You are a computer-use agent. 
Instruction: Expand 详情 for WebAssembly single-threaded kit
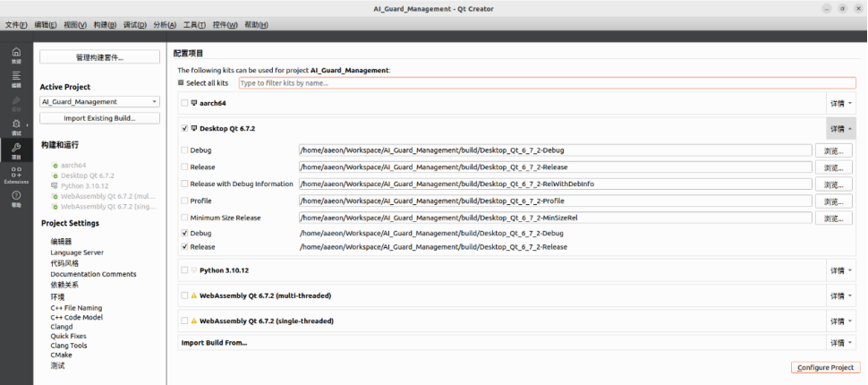point(841,321)
